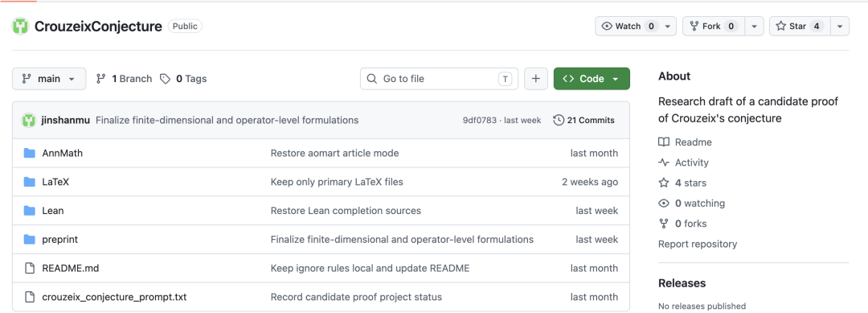This screenshot has width=868, height=313.
Task: Click the tag icon beside 0 Tags
Action: (165, 79)
